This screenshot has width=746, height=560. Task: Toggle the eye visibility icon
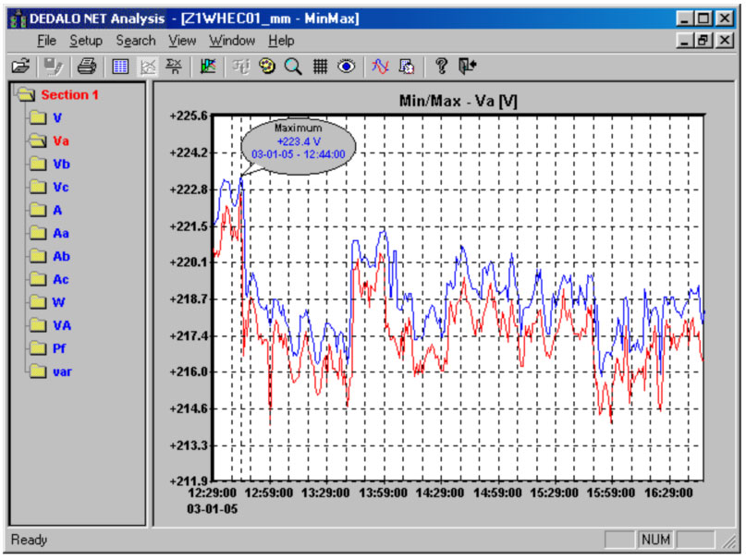347,67
